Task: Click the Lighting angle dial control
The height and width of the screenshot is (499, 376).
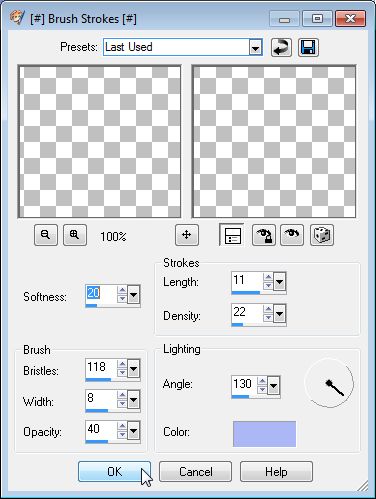Action: 329,383
